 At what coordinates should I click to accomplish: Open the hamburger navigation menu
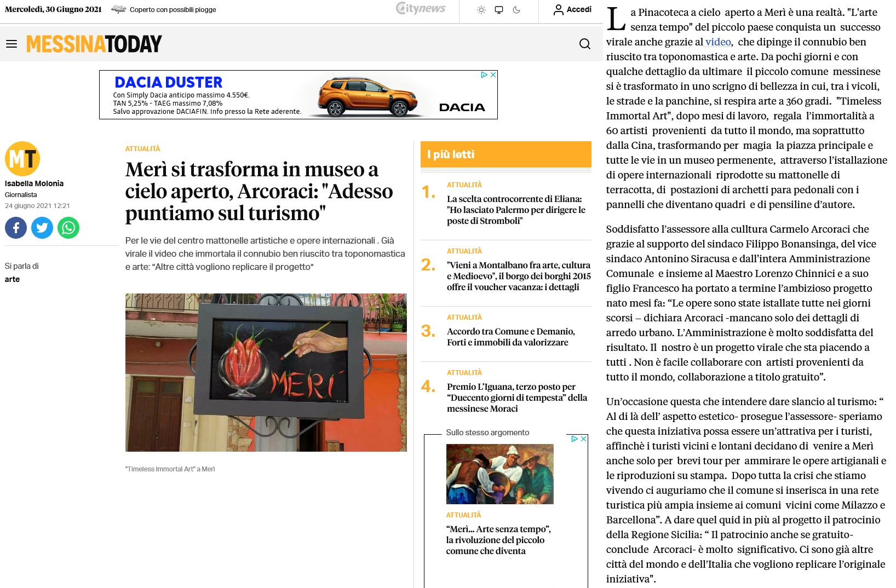pos(12,44)
